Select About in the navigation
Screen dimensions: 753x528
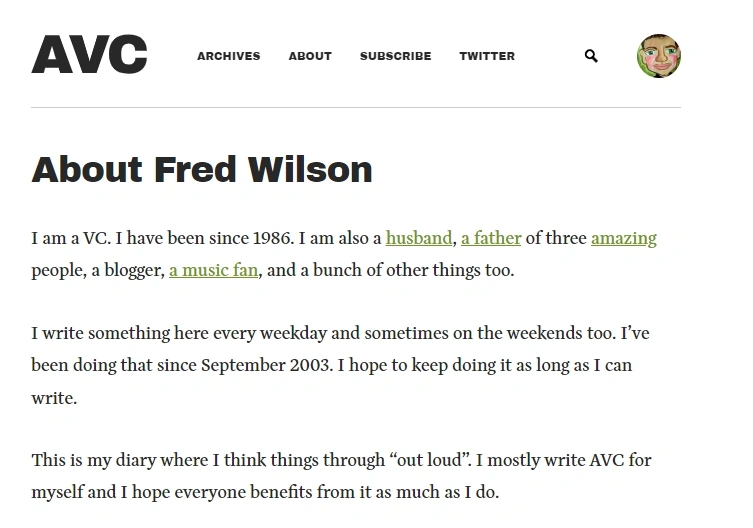(310, 56)
